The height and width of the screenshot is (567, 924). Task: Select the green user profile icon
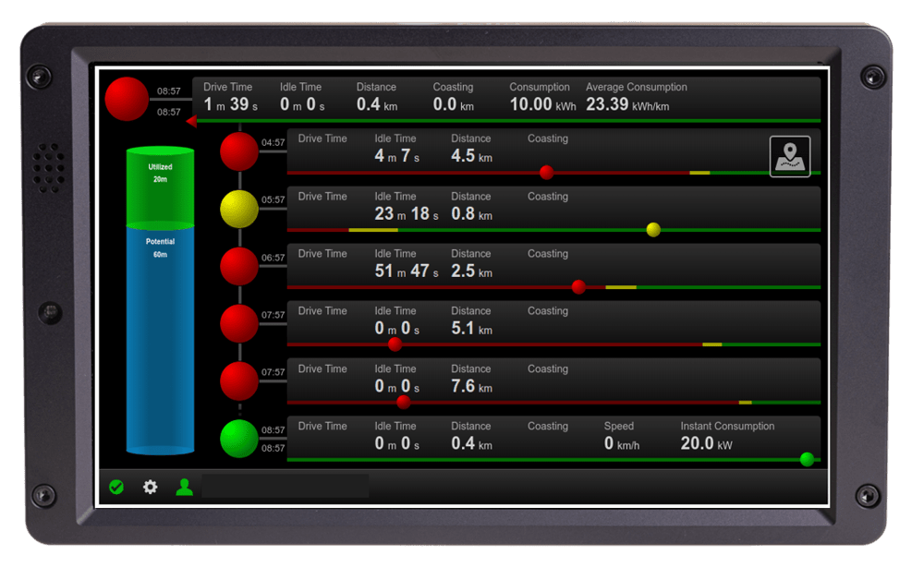coord(184,487)
